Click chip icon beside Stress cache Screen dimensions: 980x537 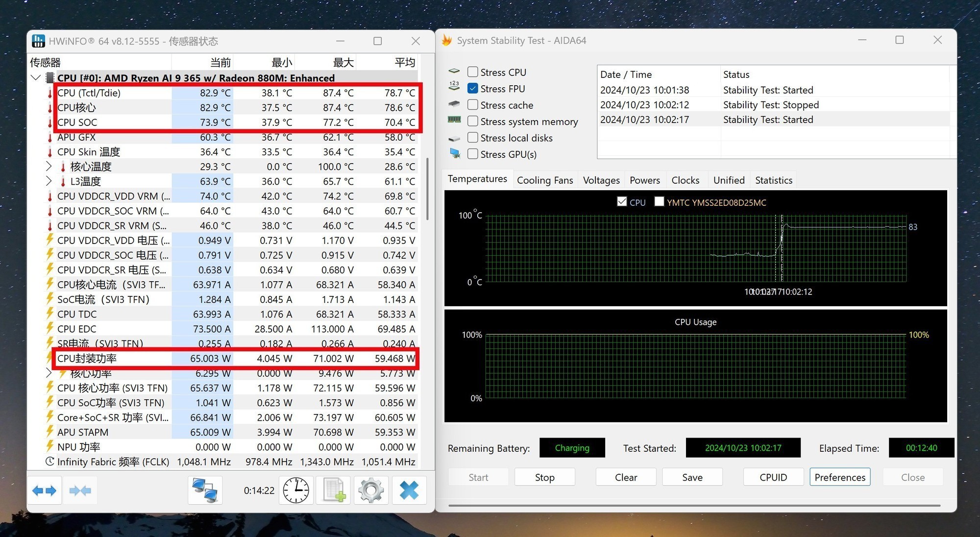coord(454,104)
